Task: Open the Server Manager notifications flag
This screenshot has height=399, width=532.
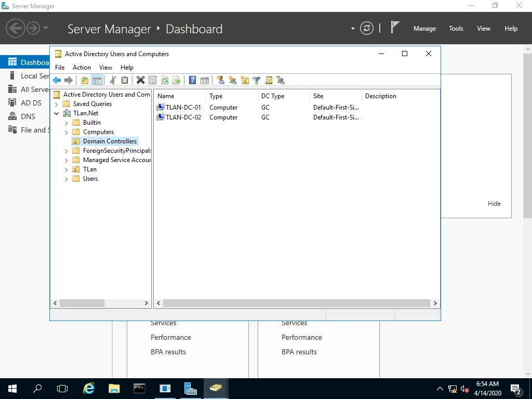Action: (395, 28)
